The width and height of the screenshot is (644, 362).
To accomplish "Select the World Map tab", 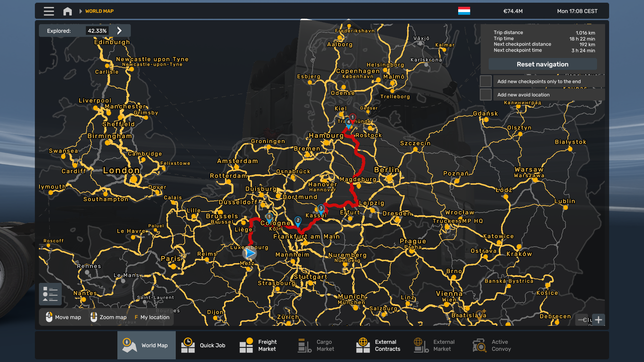I will pos(147,345).
